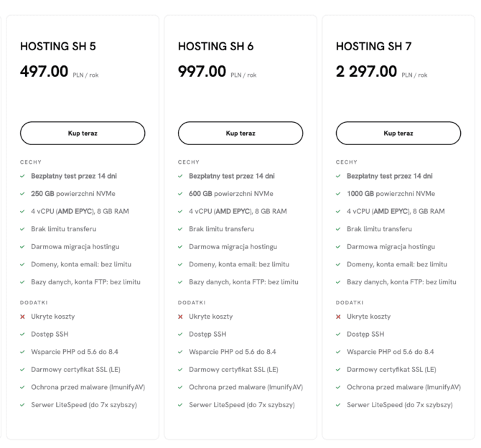Click the HOSTING SH 7 plan title
Viewport: 481px width, 448px height.
pos(373,47)
